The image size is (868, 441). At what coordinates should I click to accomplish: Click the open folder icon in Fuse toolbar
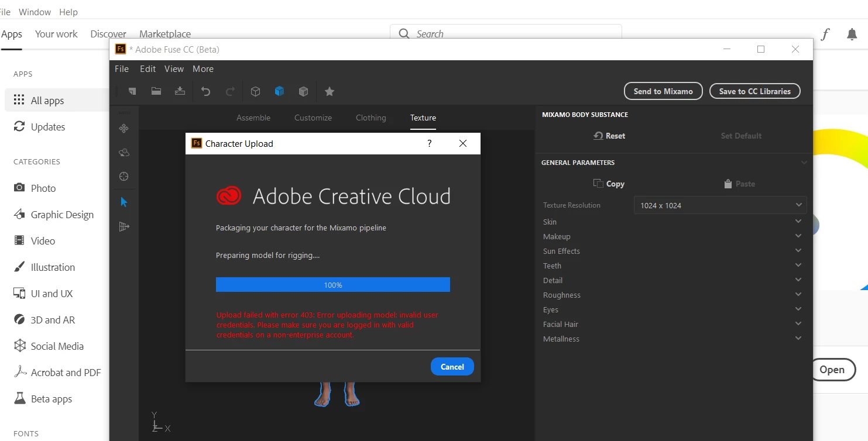point(156,91)
